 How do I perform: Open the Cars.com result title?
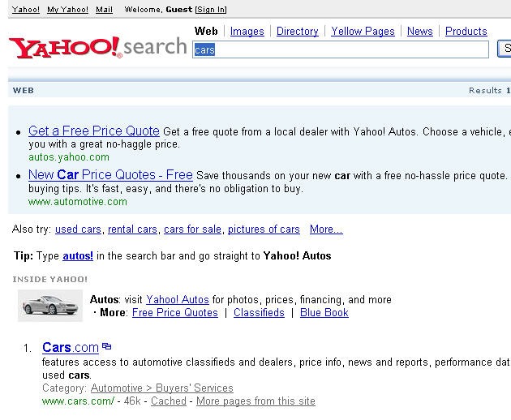click(71, 348)
